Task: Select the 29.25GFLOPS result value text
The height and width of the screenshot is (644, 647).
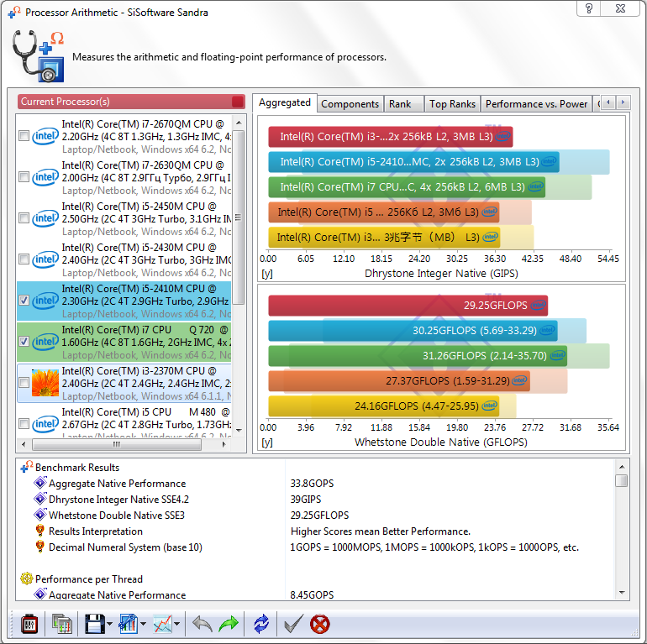Action: tap(319, 515)
